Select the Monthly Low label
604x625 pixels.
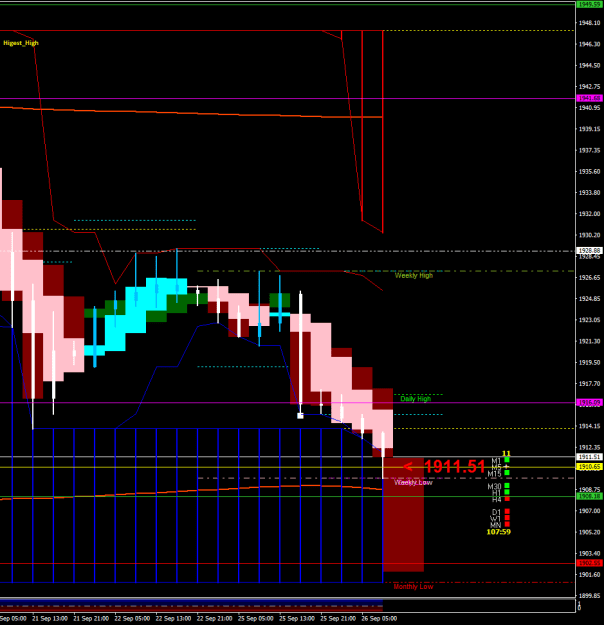point(413,587)
